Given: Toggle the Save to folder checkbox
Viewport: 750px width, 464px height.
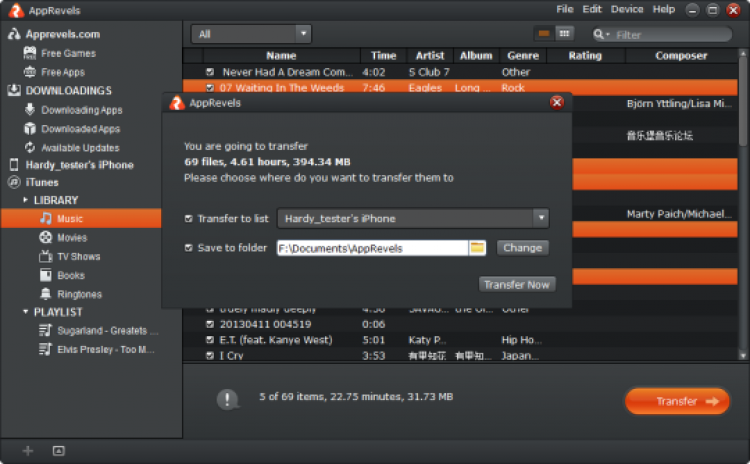Looking at the screenshot, I should coord(188,248).
